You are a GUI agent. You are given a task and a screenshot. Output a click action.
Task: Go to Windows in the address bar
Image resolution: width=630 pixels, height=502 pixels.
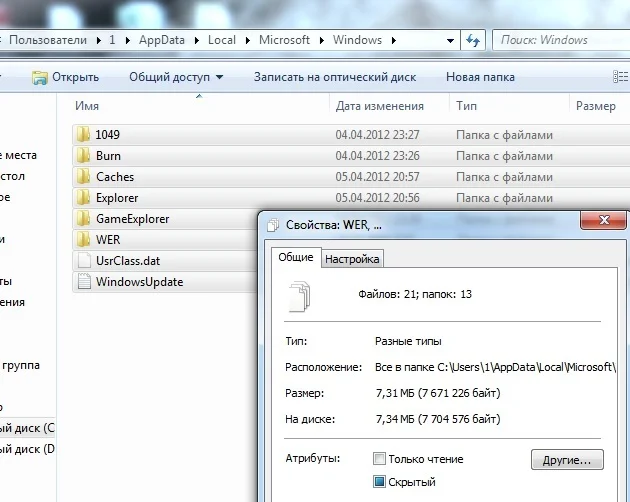coord(357,40)
